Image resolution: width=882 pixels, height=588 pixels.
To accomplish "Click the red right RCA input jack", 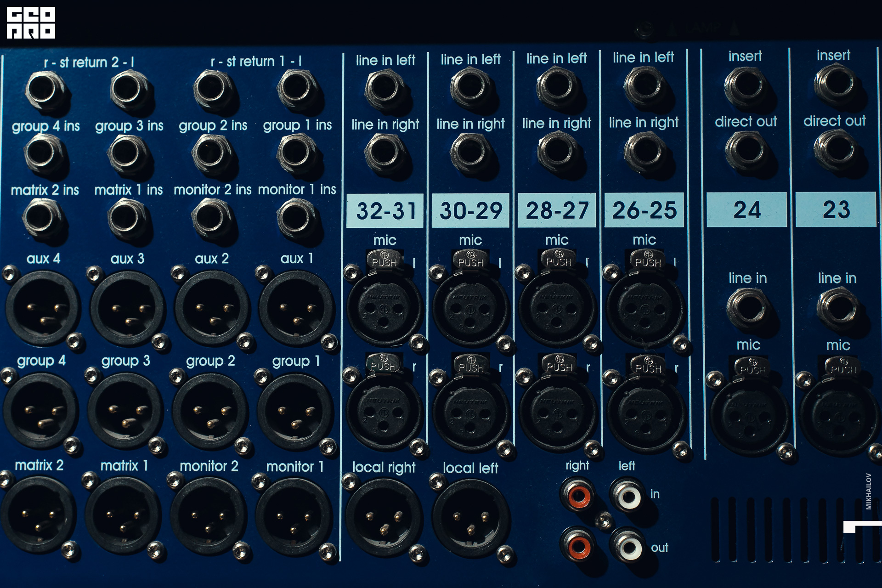I will 578,496.
